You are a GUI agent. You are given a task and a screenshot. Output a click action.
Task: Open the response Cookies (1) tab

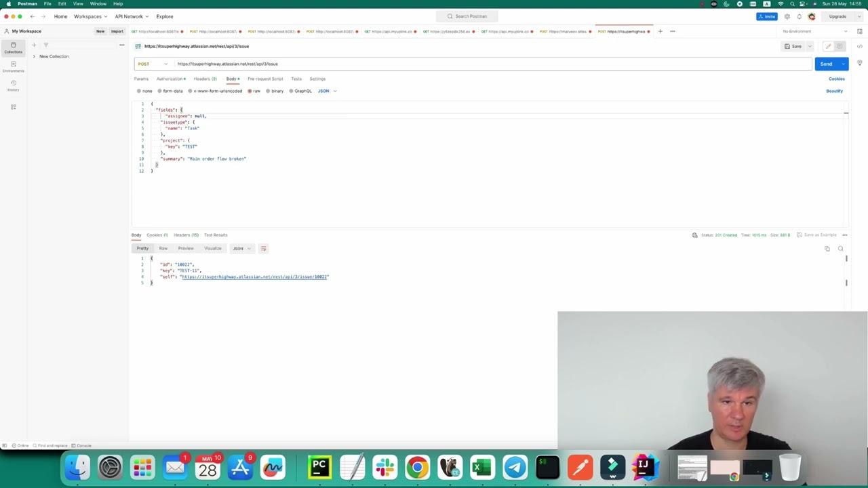point(157,235)
